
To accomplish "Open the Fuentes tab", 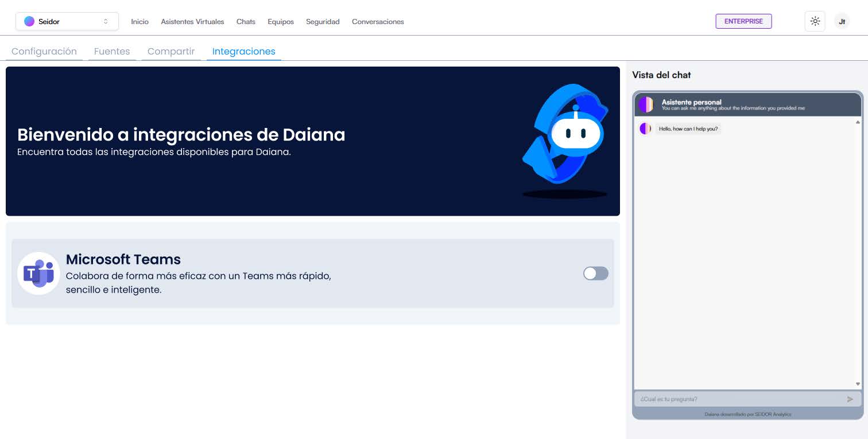I will pos(112,51).
